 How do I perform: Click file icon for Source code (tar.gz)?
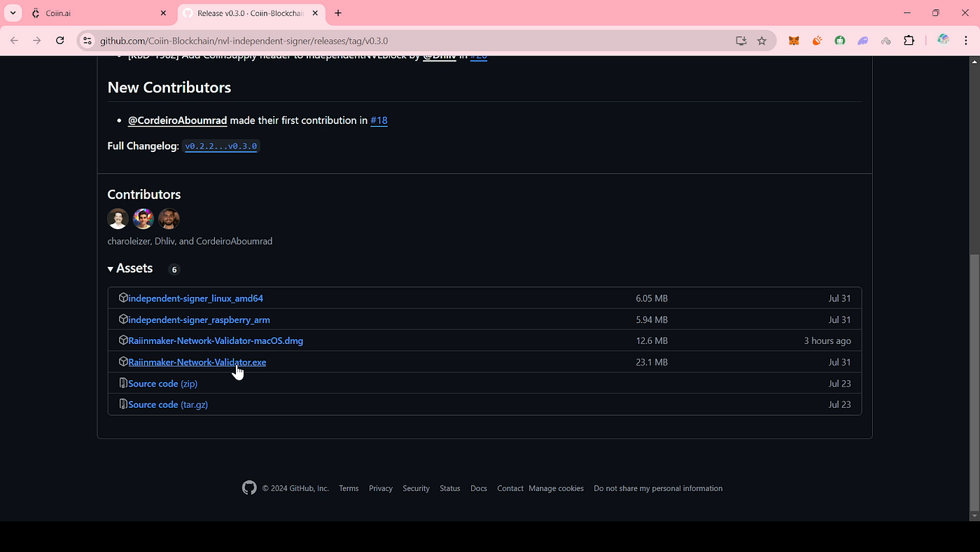pyautogui.click(x=123, y=403)
